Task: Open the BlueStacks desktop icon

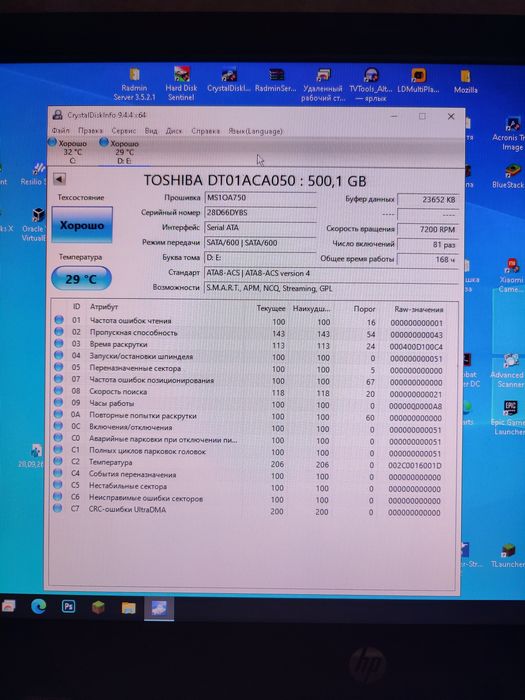Action: point(511,176)
